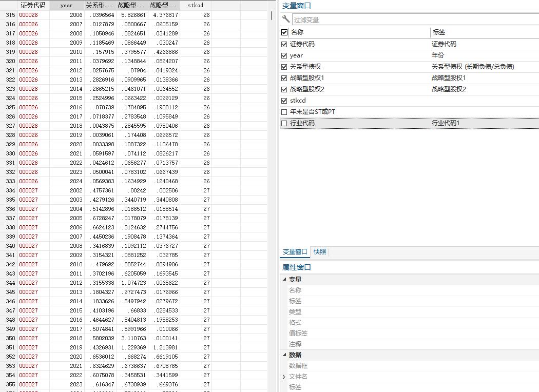The height and width of the screenshot is (392, 539).
Task: Enable the 年末是否ST或PT variable checkbox
Action: [x=285, y=112]
